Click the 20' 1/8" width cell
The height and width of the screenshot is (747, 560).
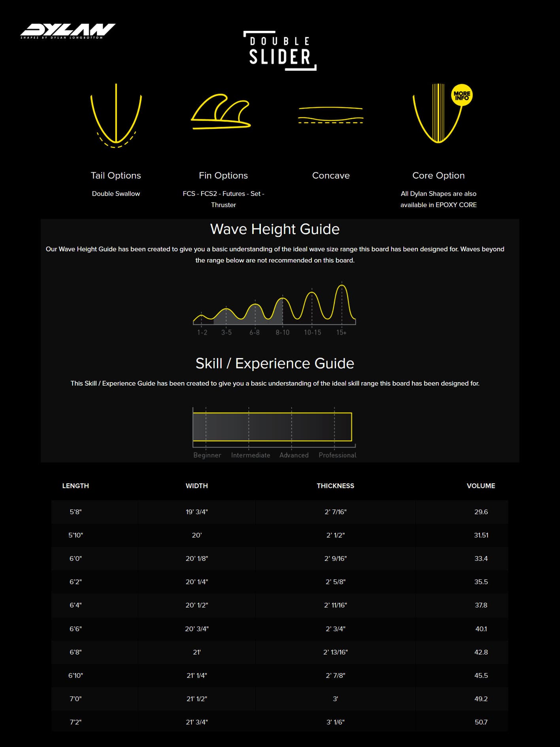coord(197,558)
